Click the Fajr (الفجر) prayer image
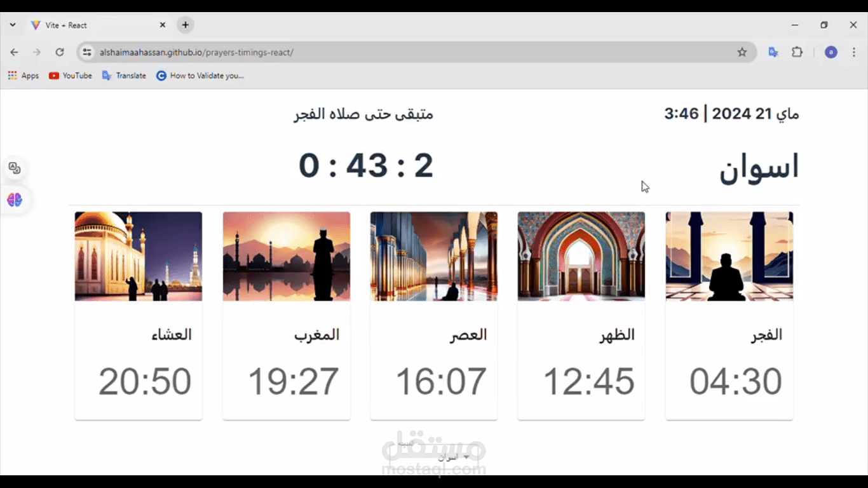Image resolution: width=868 pixels, height=488 pixels. pyautogui.click(x=729, y=256)
